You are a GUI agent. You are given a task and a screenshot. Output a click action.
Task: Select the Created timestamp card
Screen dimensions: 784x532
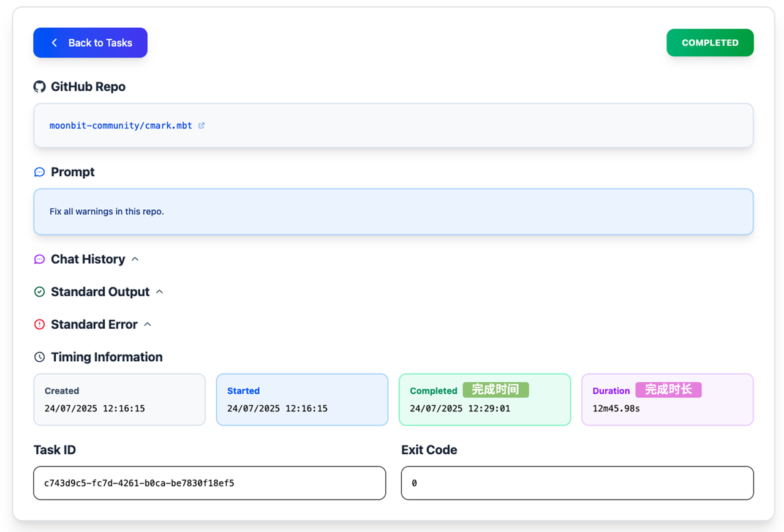119,399
